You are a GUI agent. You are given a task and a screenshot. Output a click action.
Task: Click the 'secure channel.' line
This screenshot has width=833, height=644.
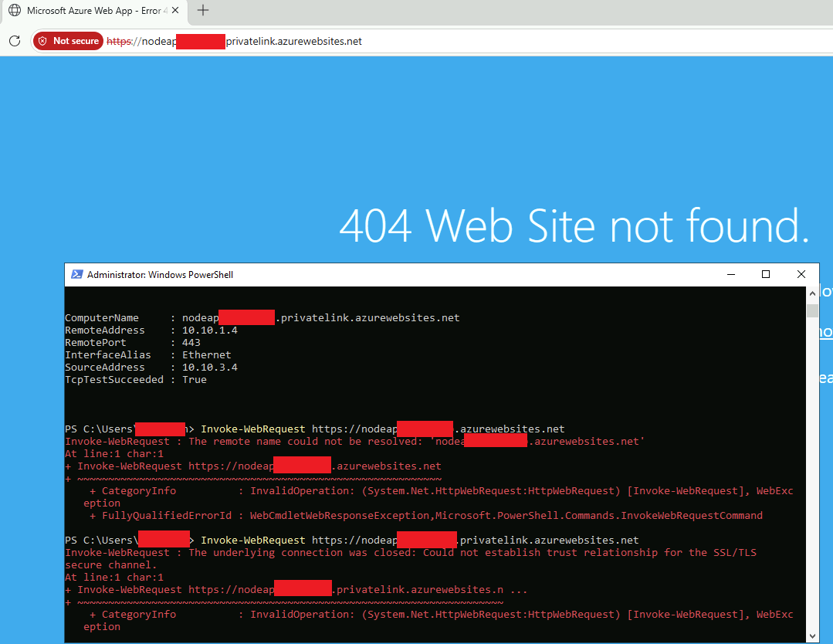click(111, 564)
